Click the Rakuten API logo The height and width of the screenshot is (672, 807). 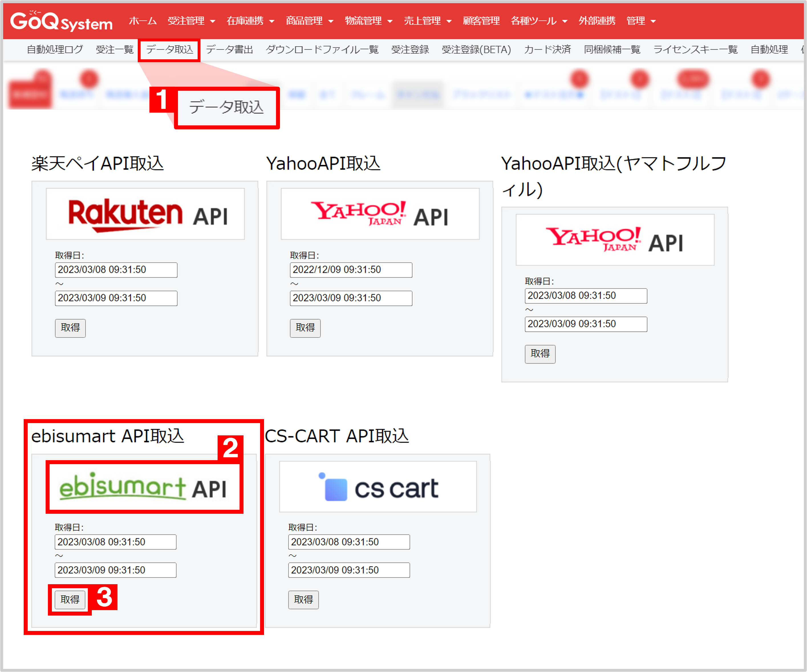click(145, 214)
